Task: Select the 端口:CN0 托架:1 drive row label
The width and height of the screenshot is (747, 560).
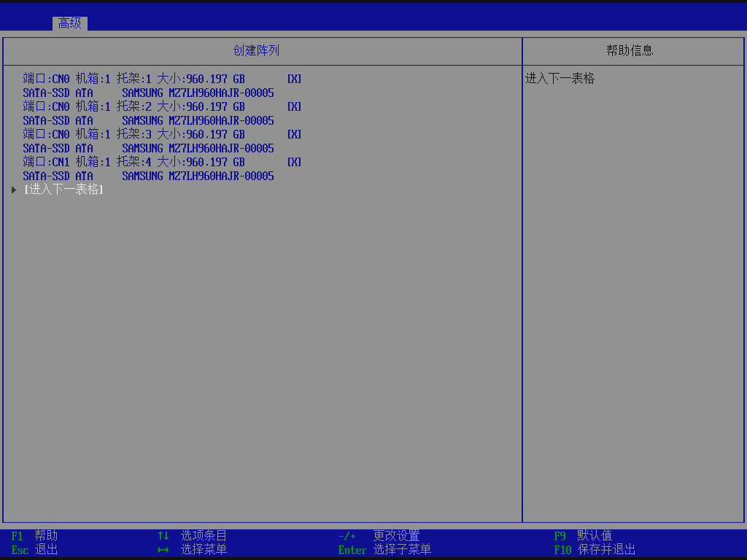Action: pos(133,79)
